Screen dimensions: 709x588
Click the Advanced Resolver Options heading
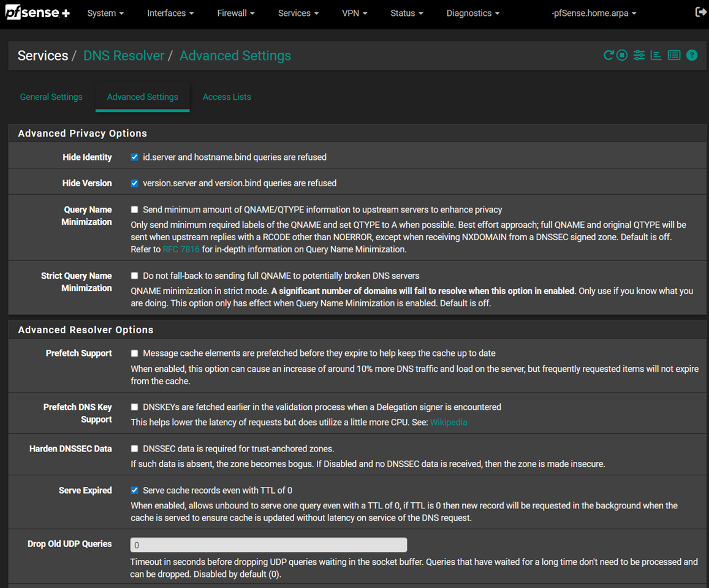click(x=85, y=330)
